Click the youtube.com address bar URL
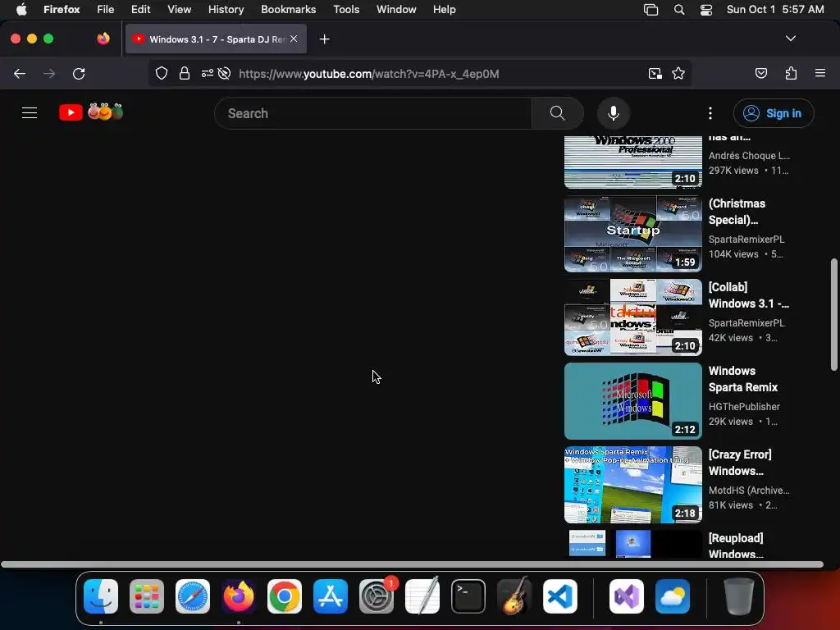840x630 pixels. 369,74
